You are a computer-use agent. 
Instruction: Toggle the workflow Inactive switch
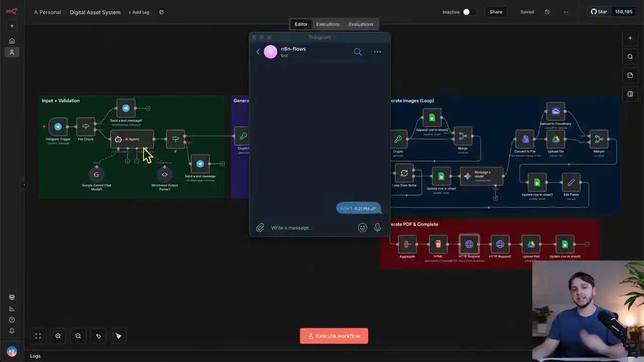(x=469, y=12)
